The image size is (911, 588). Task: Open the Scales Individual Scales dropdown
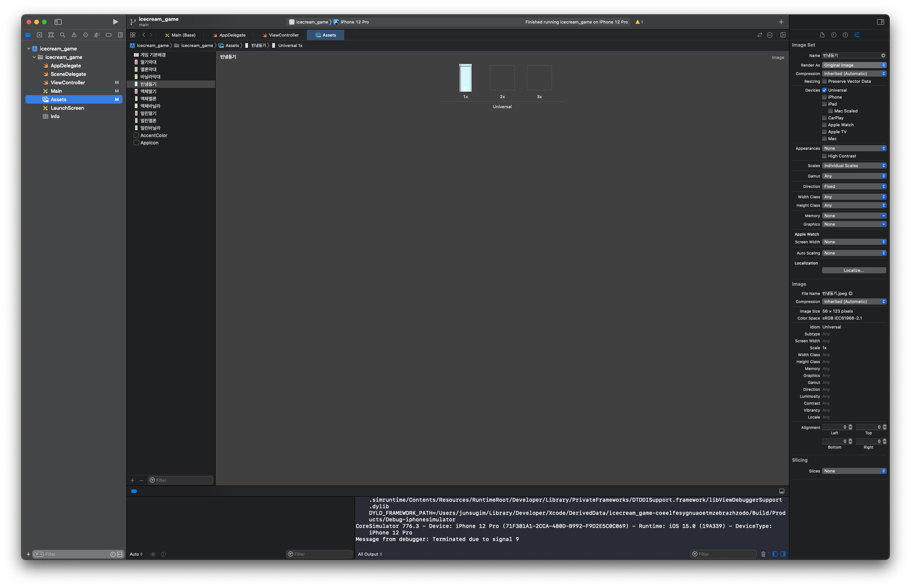click(x=854, y=166)
